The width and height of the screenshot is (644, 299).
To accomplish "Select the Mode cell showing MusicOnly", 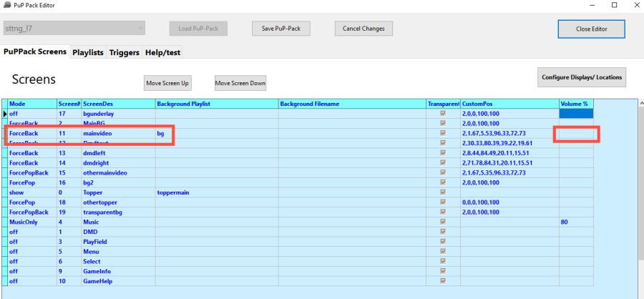I will (x=31, y=222).
